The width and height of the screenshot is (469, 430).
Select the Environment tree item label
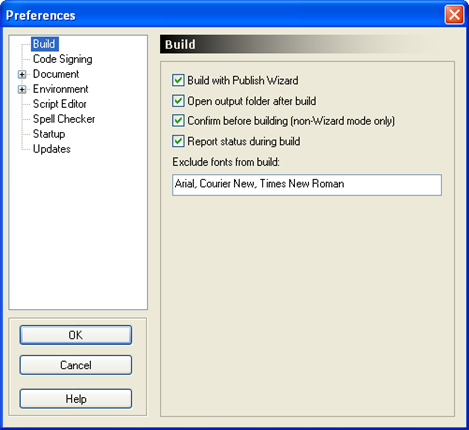tap(60, 89)
